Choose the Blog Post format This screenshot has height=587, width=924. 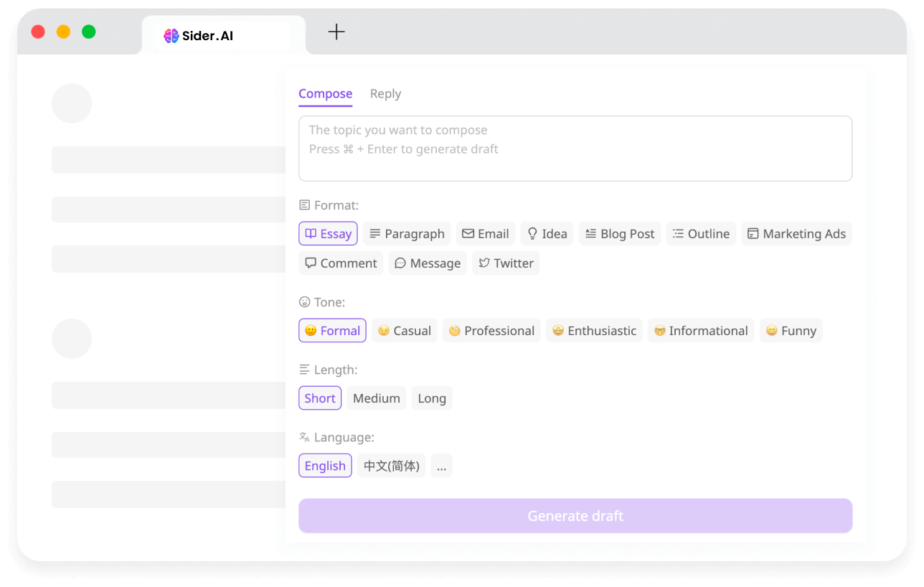click(x=620, y=234)
